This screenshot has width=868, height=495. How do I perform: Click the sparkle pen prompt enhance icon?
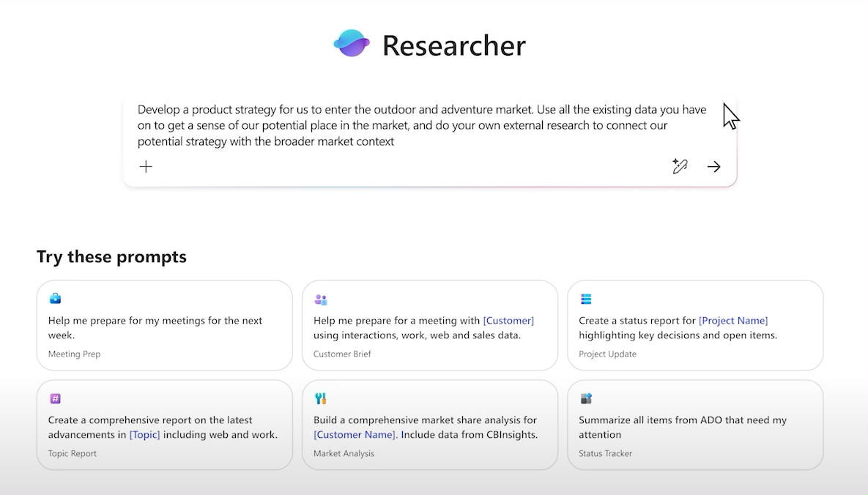680,166
